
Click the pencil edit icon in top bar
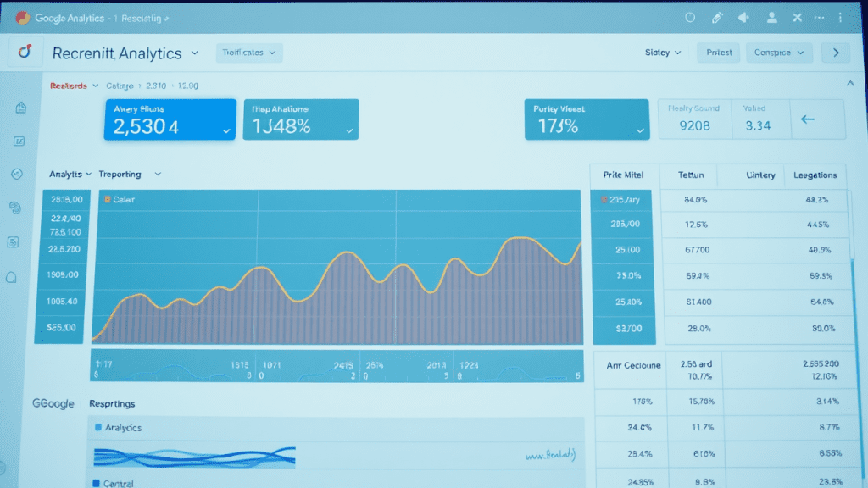717,17
